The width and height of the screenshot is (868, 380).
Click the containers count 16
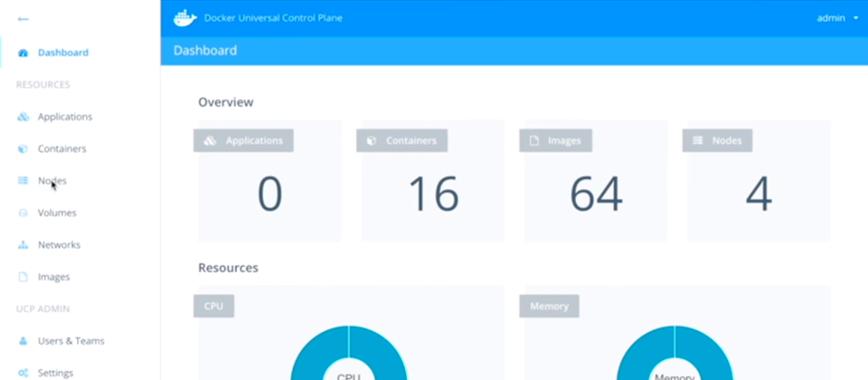tap(433, 195)
